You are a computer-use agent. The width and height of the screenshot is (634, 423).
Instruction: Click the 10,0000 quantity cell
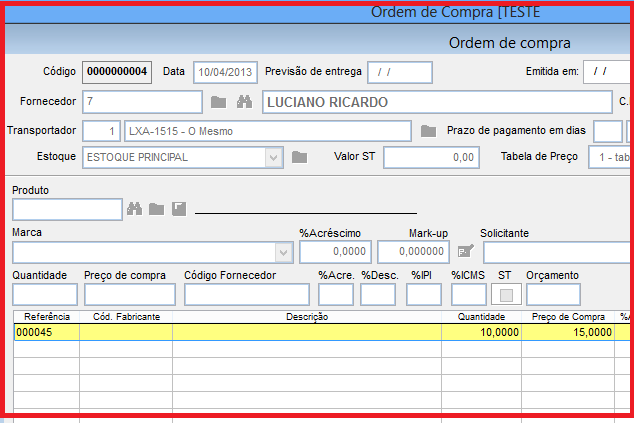tap(481, 332)
